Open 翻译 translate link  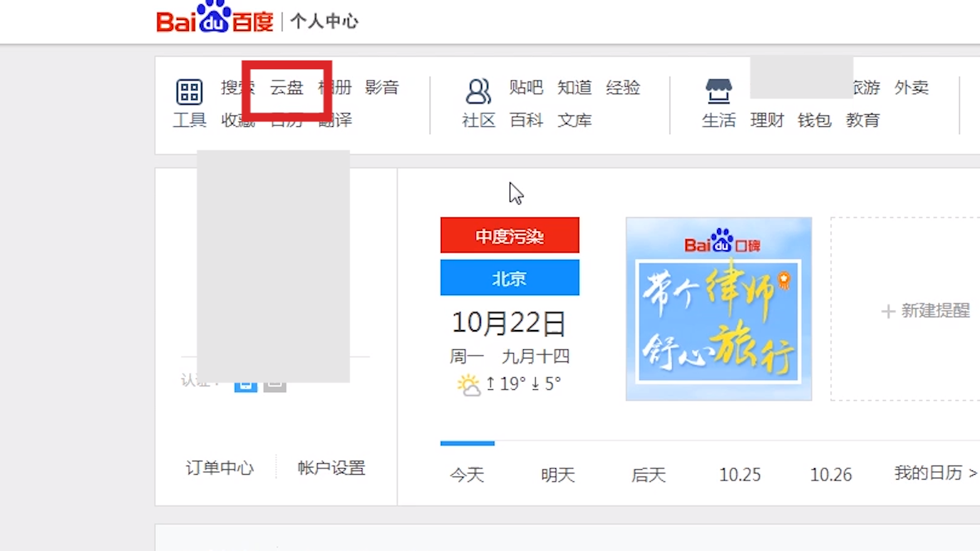335,120
